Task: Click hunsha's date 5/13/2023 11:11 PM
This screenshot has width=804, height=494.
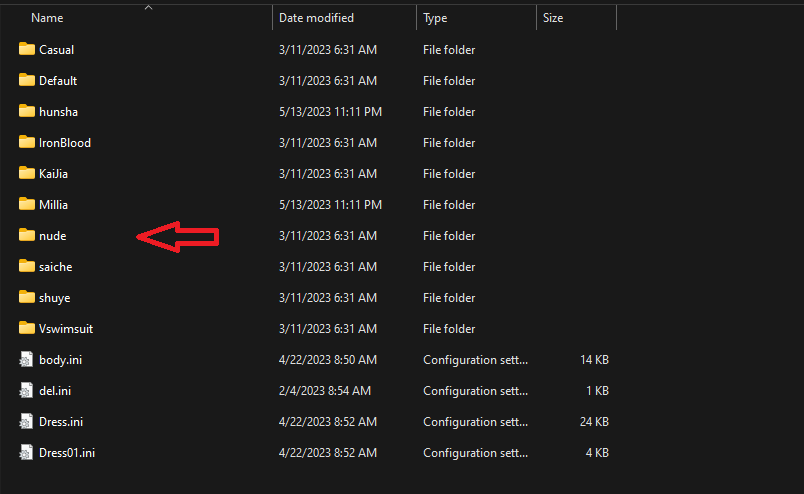Action: (330, 112)
